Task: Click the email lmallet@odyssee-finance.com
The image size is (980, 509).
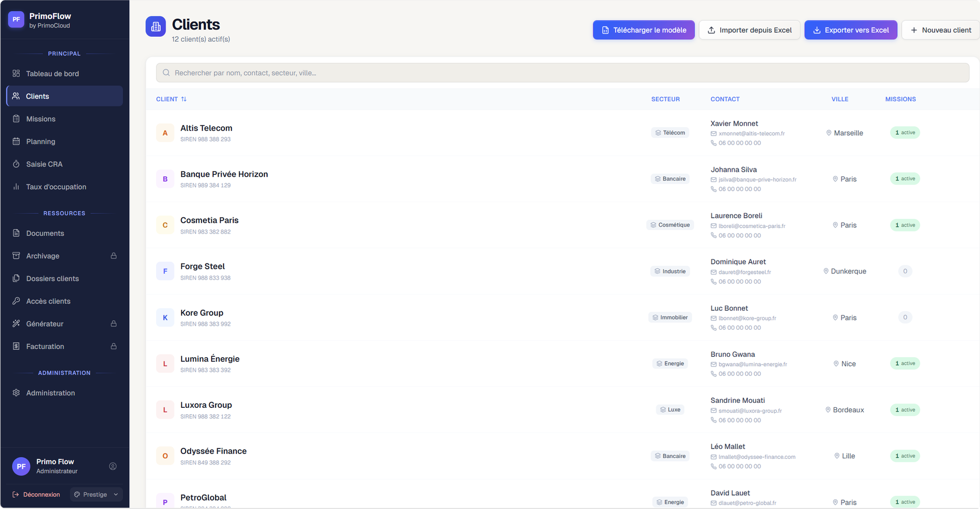Action: (756, 457)
